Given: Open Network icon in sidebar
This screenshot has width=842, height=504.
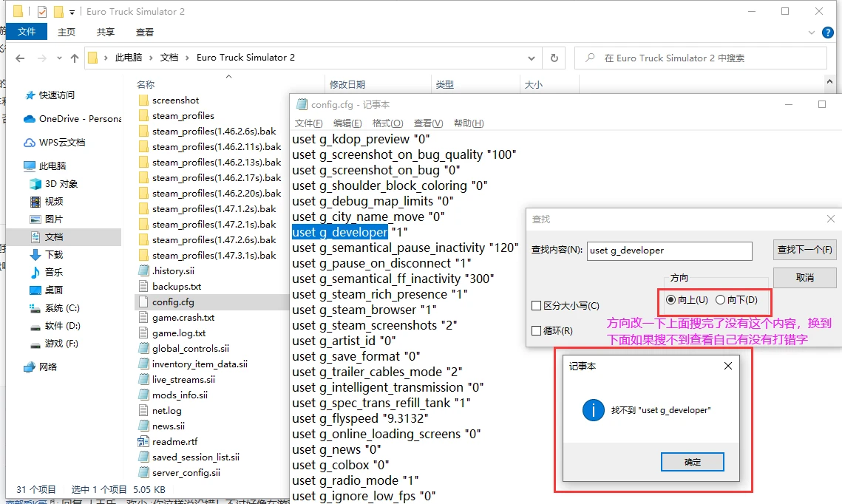Looking at the screenshot, I should 30,368.
